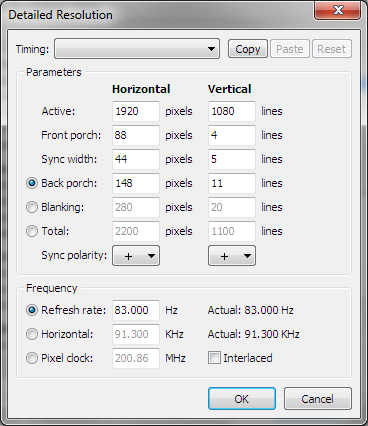Click the Refresh rate field showing 83.000
This screenshot has height=426, width=368.
click(136, 310)
